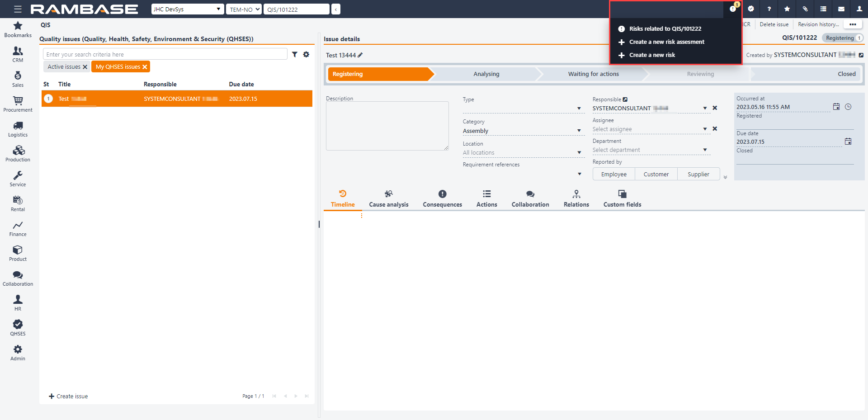Open clock time picker for Occurred at

[x=848, y=107]
